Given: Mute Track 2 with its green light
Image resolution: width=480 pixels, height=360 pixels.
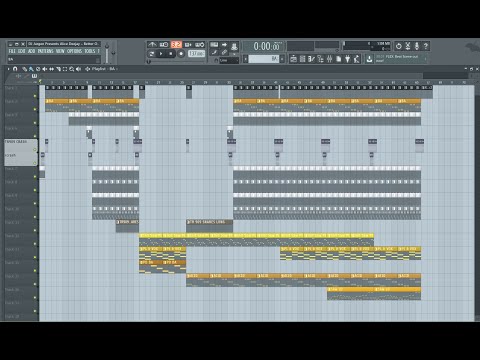Looking at the screenshot, I should tap(35, 109).
